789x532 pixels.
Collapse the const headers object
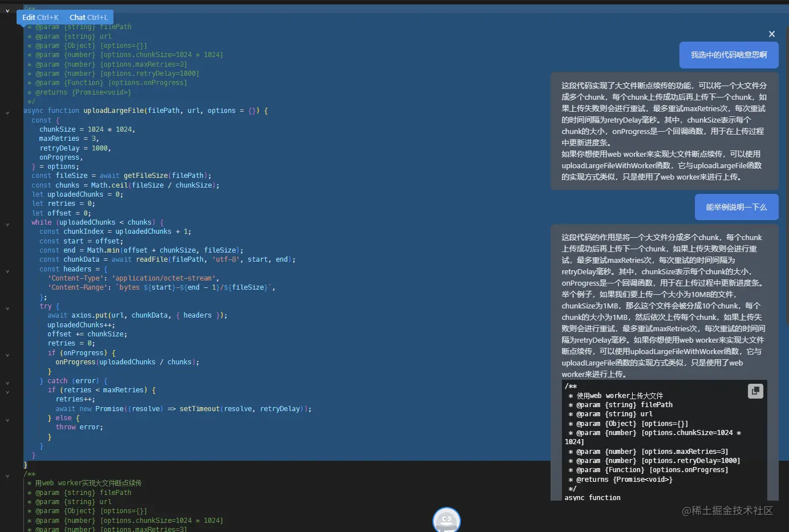click(x=7, y=271)
